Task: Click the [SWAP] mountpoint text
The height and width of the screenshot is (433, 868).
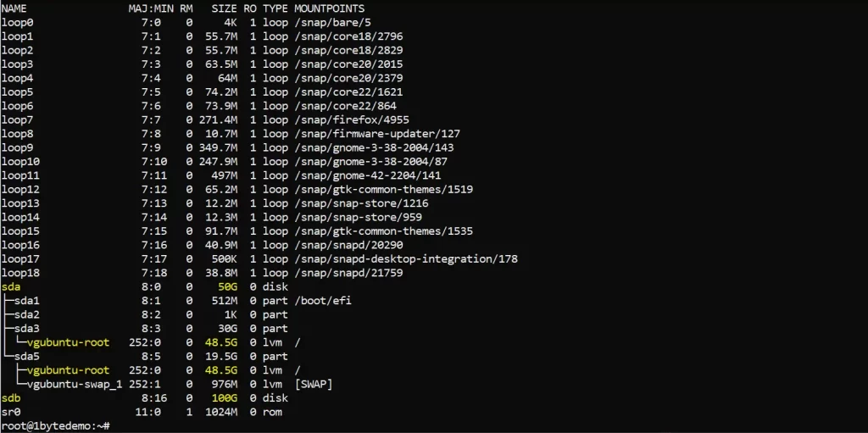Action: (x=314, y=384)
